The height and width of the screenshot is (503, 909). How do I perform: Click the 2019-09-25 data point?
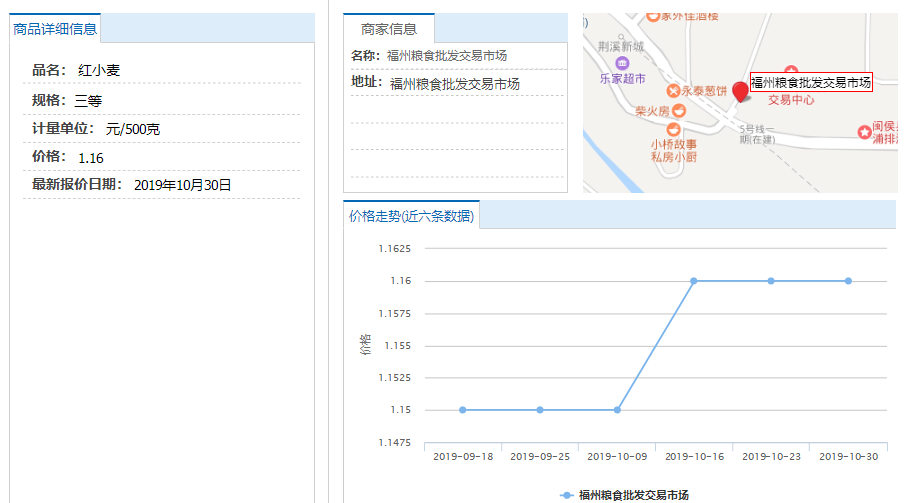[540, 410]
